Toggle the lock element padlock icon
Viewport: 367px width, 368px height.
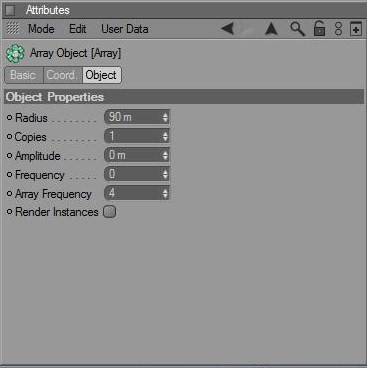click(x=319, y=28)
